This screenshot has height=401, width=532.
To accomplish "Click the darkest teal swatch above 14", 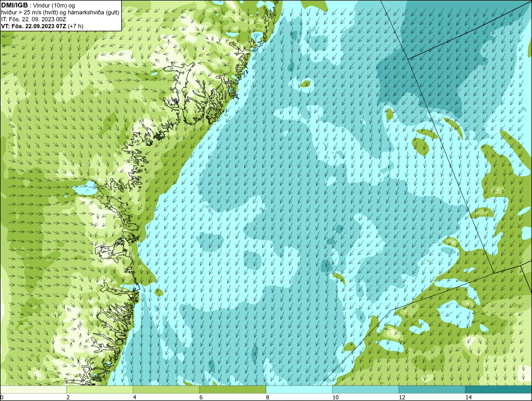I will coord(499,389).
